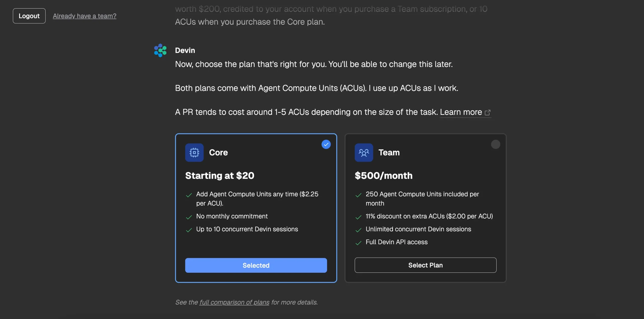Click green checkmark beside No monthly commitment
The width and height of the screenshot is (644, 319).
(189, 217)
